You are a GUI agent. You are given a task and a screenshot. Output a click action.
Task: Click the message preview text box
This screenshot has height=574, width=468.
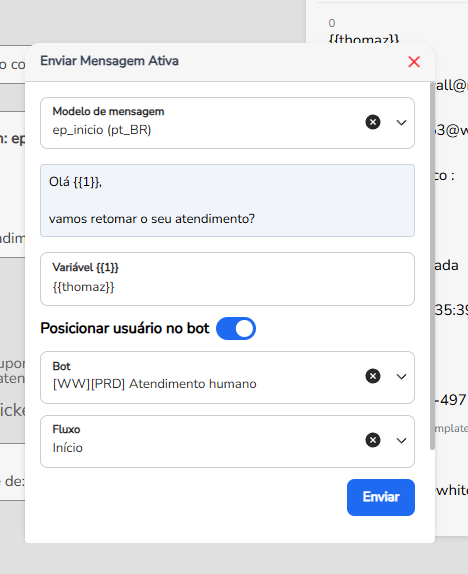coord(227,201)
